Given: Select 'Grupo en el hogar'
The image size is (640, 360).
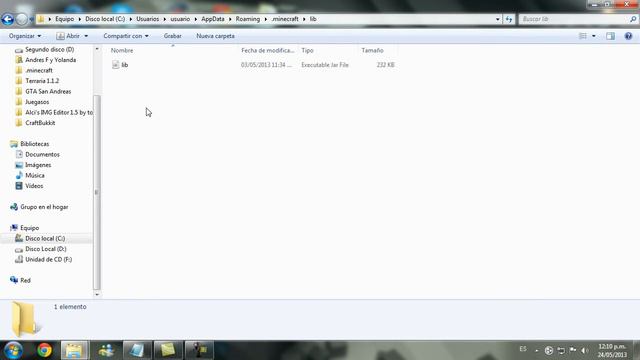Looking at the screenshot, I should tap(44, 207).
